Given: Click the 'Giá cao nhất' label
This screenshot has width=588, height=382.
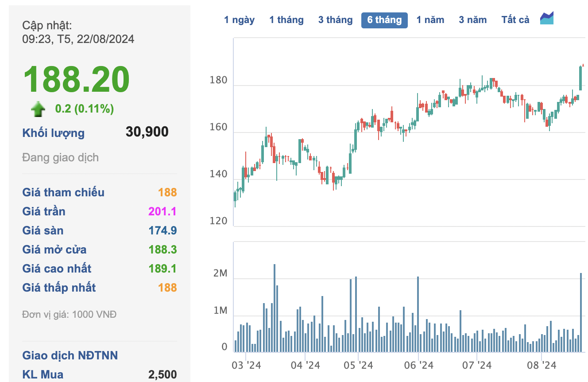Looking at the screenshot, I should tap(57, 269).
